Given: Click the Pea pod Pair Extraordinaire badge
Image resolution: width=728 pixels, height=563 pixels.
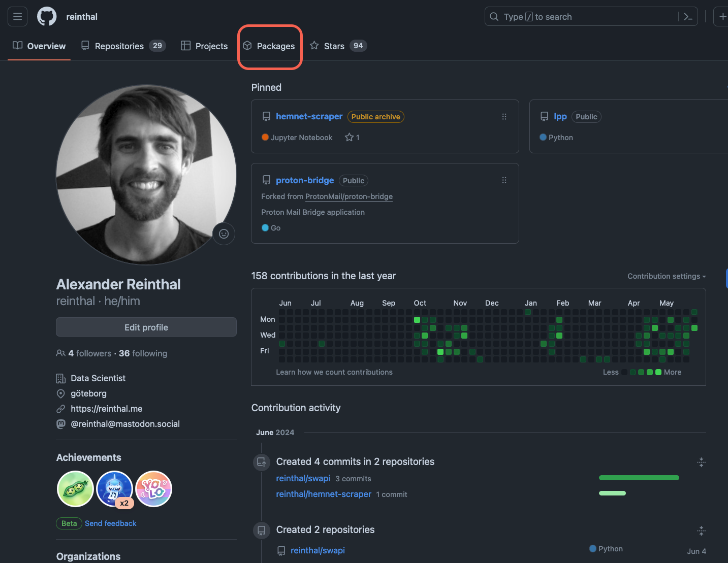Looking at the screenshot, I should click(x=75, y=489).
